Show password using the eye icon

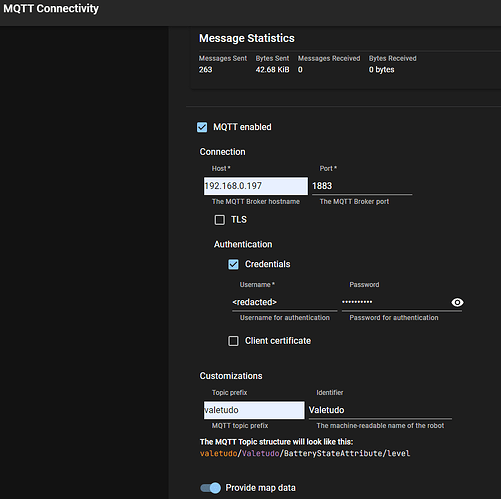[457, 302]
